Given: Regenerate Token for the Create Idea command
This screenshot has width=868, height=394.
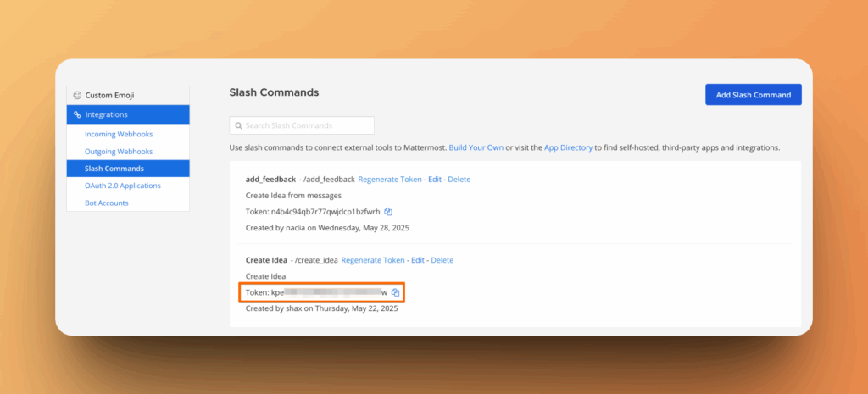Looking at the screenshot, I should pos(373,260).
